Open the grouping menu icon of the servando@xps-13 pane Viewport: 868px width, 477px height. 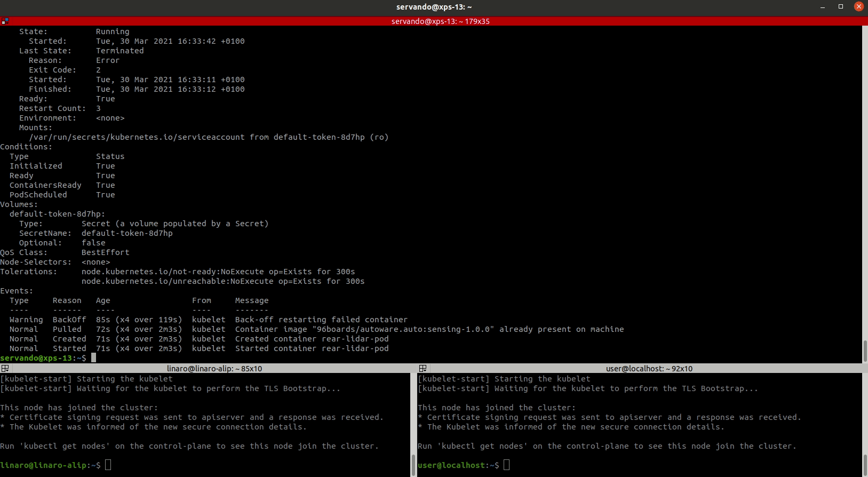[x=5, y=21]
